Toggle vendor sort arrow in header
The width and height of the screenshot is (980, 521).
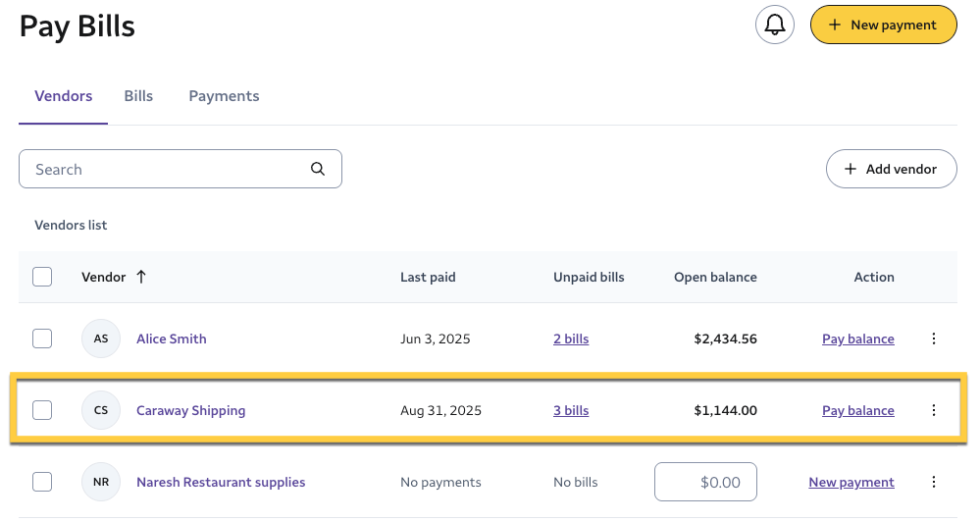(x=141, y=277)
